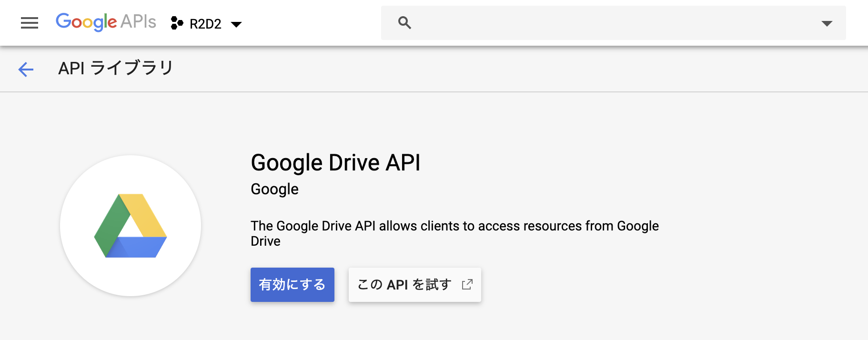The image size is (868, 340).
Task: Enable the API with 有効にする button
Action: [x=293, y=285]
